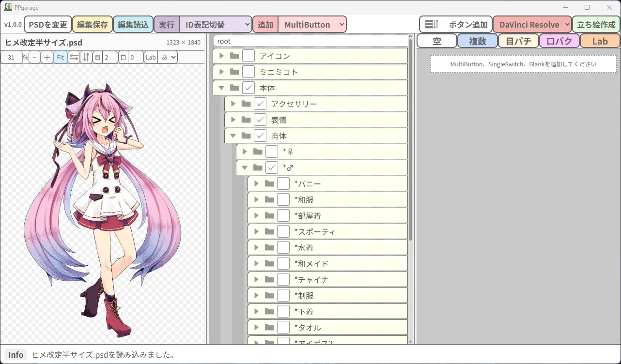Expand the アクセサリー folder arrow
This screenshot has width=621, height=364.
click(233, 104)
